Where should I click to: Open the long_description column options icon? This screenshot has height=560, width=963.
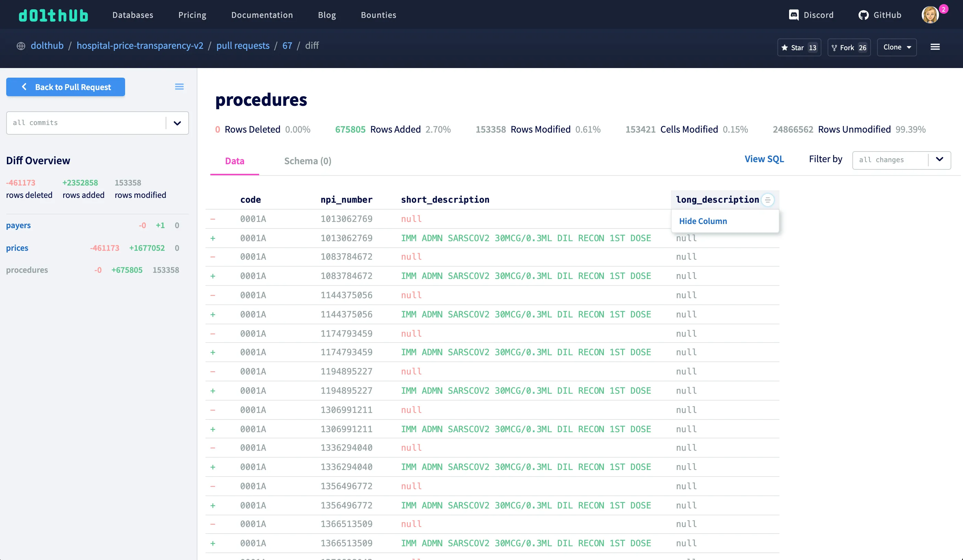point(768,200)
